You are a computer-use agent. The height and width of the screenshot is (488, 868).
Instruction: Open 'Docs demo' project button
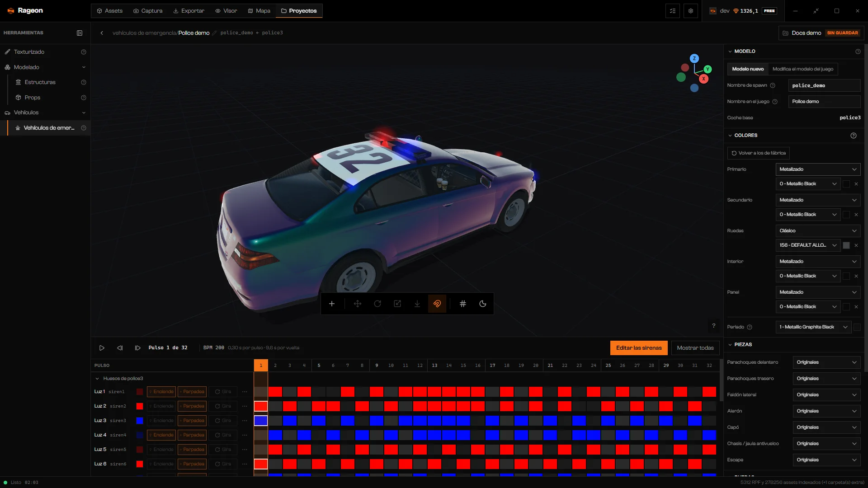(821, 33)
